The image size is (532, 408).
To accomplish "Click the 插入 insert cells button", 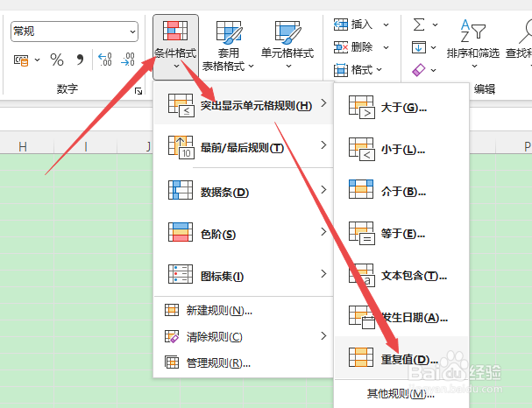I will (x=353, y=25).
